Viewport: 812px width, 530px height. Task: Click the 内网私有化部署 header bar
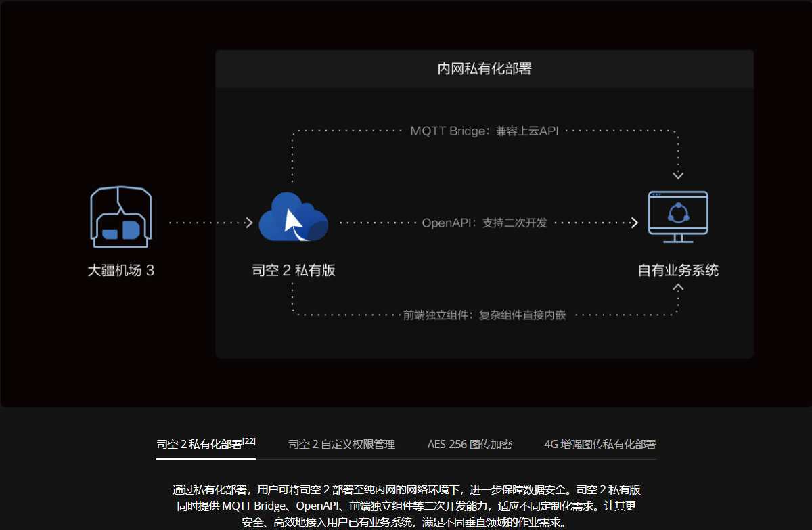point(484,69)
